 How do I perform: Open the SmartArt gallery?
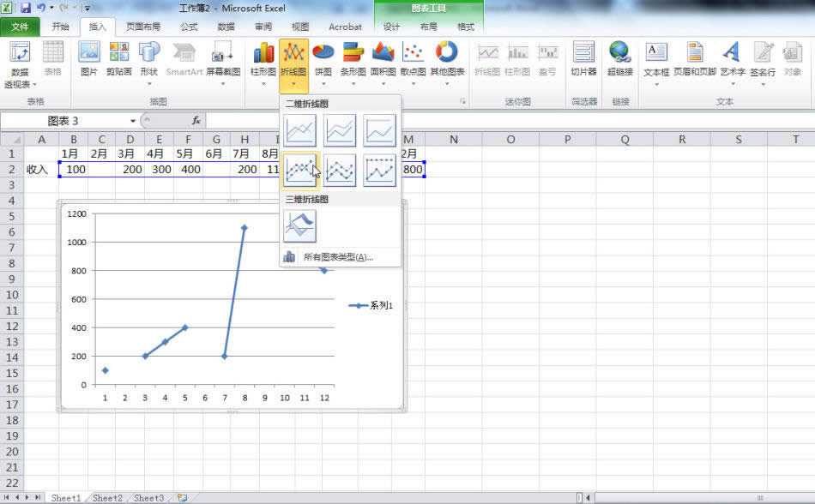coord(182,60)
